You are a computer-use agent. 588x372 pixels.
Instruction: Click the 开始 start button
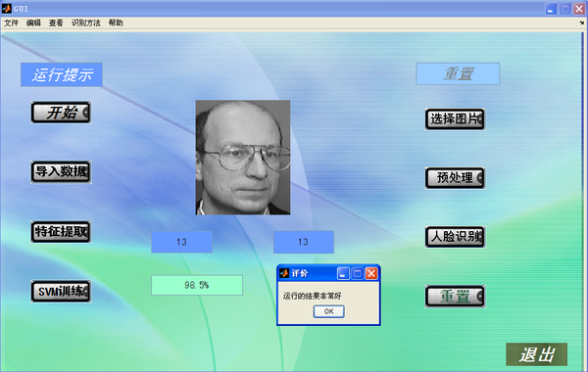(x=61, y=113)
